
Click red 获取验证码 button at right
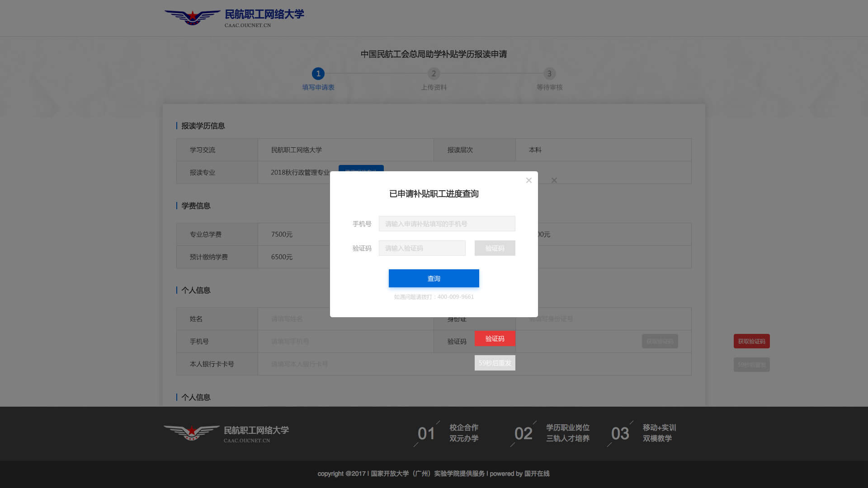(x=751, y=341)
